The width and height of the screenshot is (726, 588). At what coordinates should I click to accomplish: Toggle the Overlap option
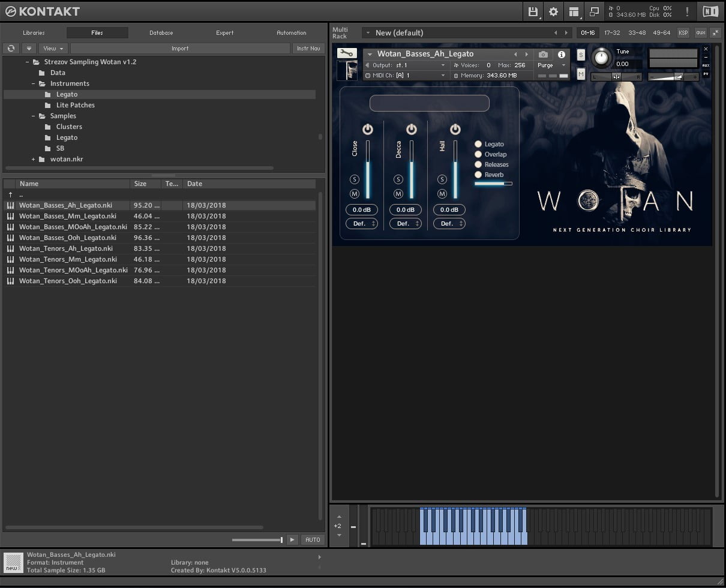(478, 154)
